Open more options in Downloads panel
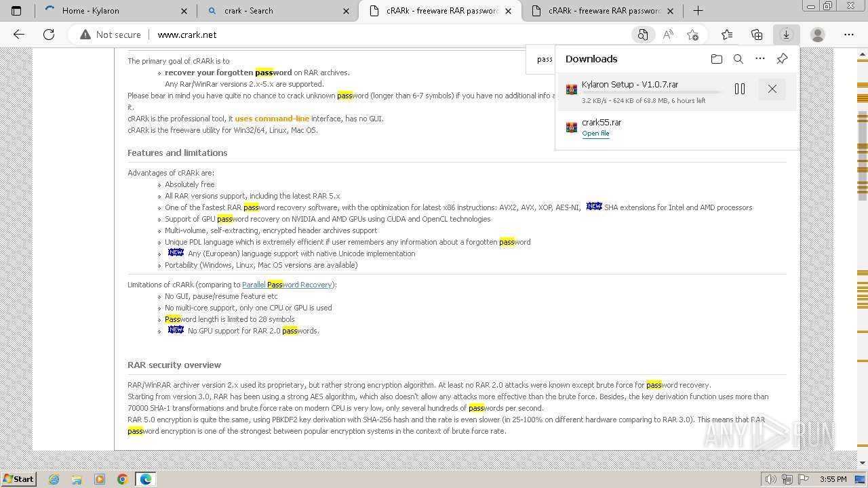Image resolution: width=868 pixels, height=488 pixels. (760, 59)
